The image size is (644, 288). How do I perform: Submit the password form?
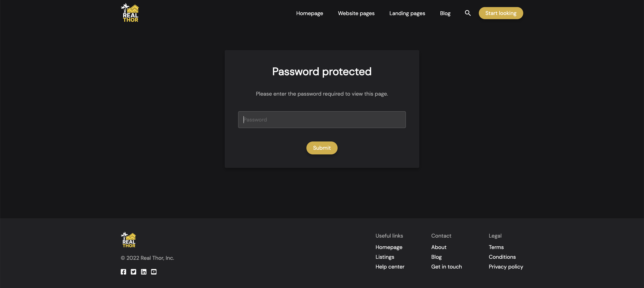tap(322, 148)
